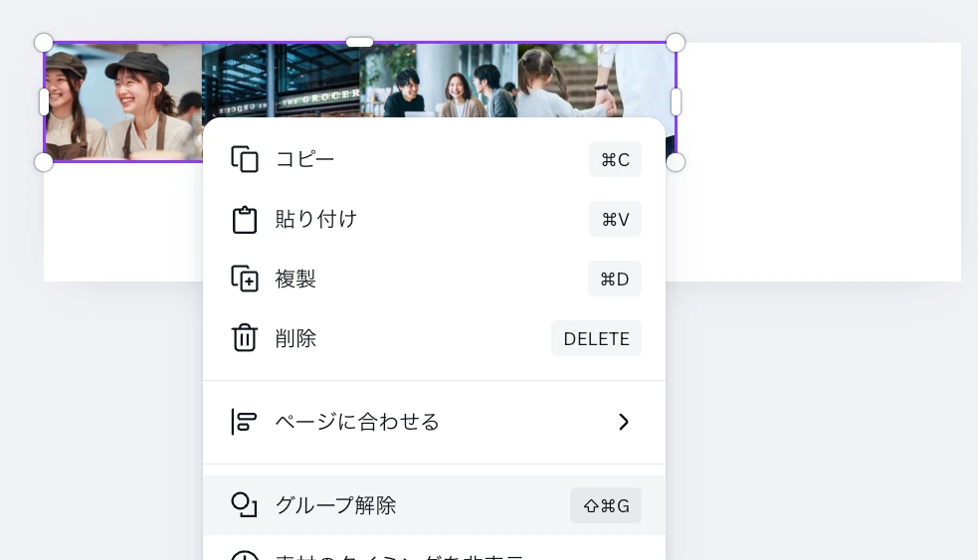
Task: Click the ⌘D shortcut badge
Action: 615,279
